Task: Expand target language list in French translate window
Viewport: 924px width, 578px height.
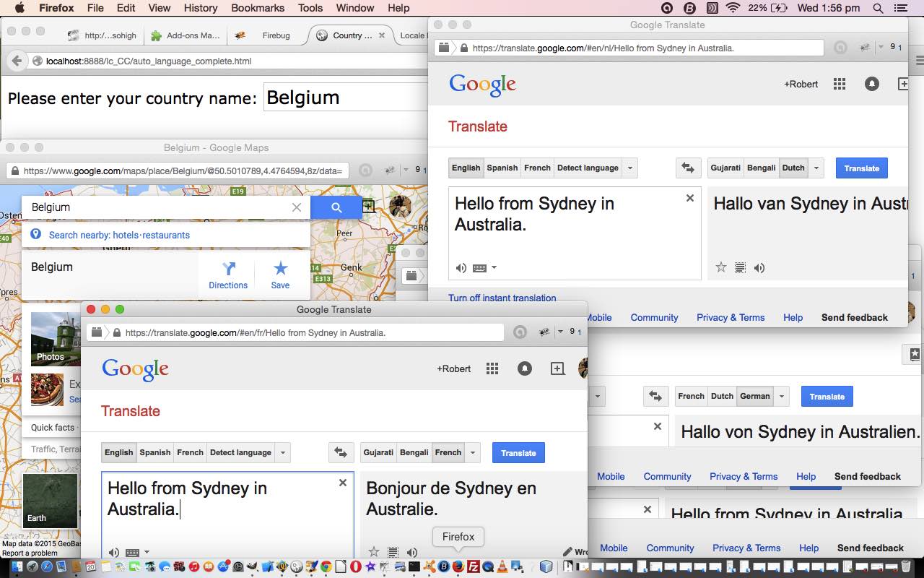Action: [x=473, y=452]
